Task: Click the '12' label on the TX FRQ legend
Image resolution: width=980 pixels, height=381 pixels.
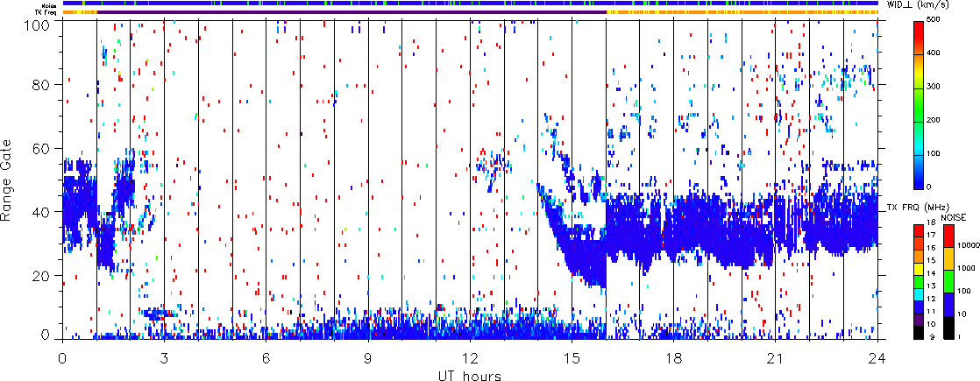Action: 931,299
